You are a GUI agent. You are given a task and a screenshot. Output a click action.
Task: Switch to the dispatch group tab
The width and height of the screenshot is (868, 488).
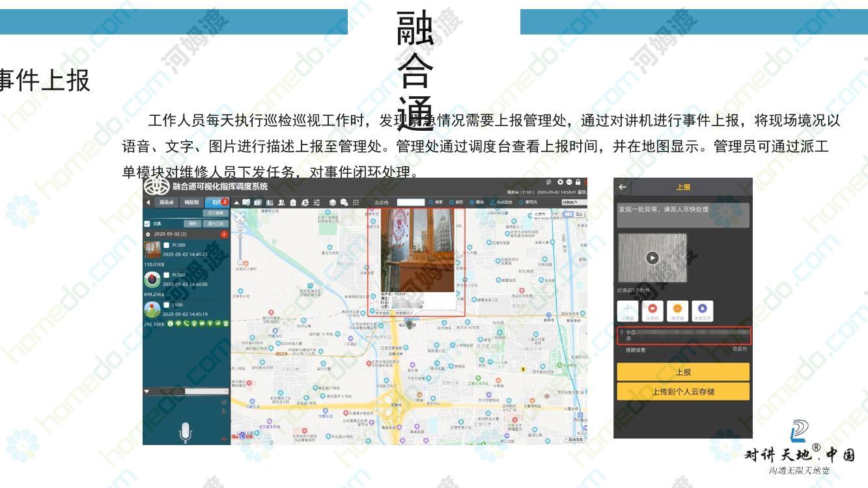point(191,202)
